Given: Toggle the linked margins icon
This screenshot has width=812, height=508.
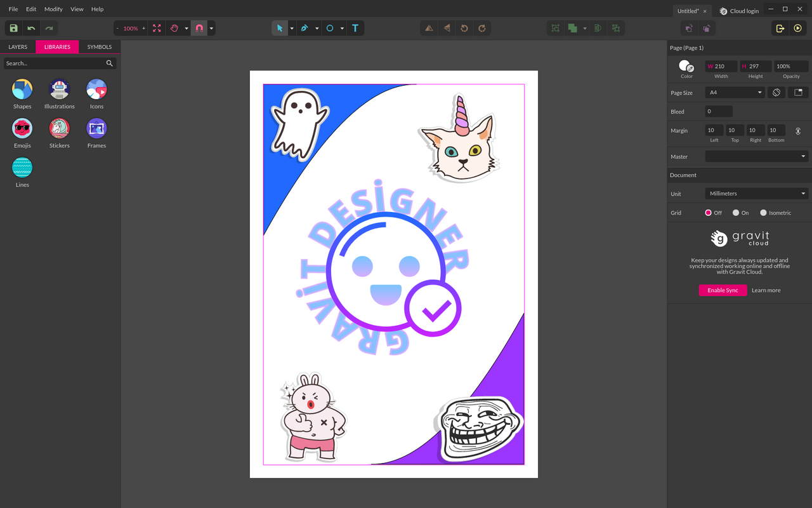Looking at the screenshot, I should tap(798, 131).
